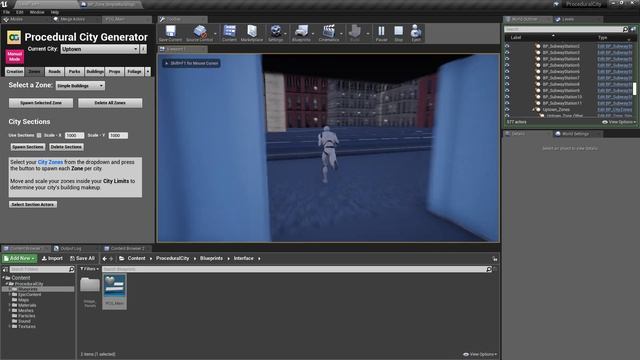Go back in content browser history
This screenshot has width=640, height=360.
click(x=104, y=258)
